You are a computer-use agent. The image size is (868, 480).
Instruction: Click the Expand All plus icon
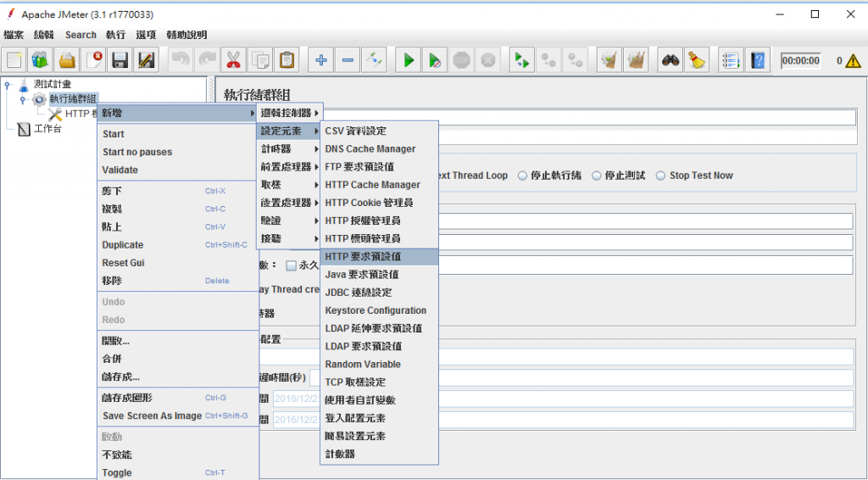[321, 60]
